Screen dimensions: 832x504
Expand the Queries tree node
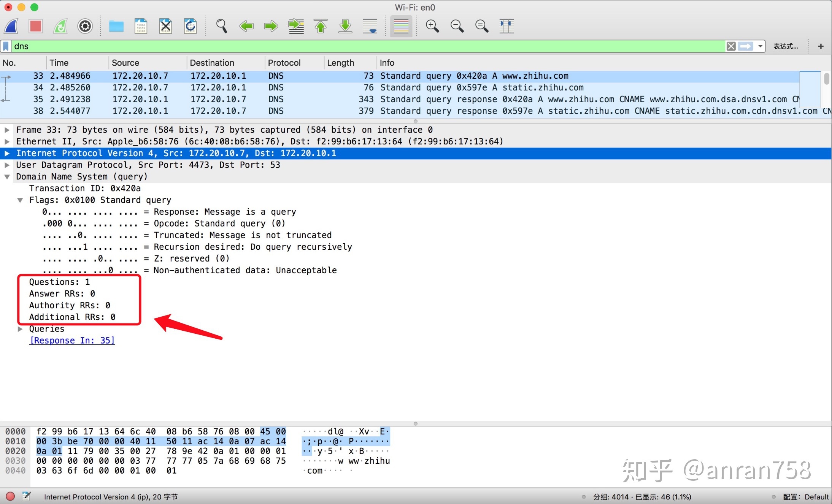coord(20,329)
